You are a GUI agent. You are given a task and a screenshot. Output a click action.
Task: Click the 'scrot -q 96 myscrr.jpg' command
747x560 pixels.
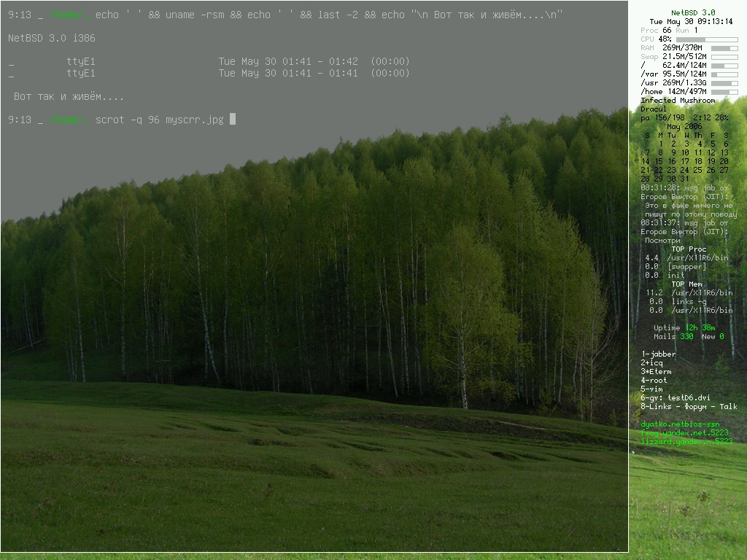click(x=159, y=120)
